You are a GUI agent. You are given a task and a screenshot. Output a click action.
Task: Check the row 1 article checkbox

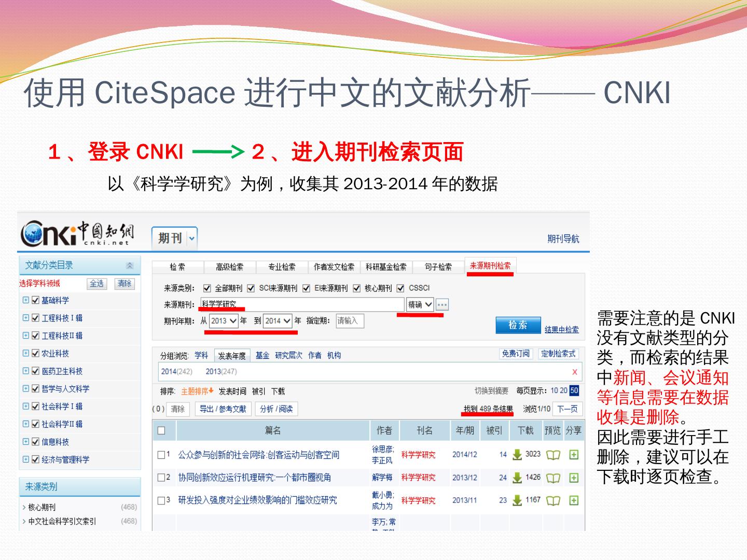point(161,455)
